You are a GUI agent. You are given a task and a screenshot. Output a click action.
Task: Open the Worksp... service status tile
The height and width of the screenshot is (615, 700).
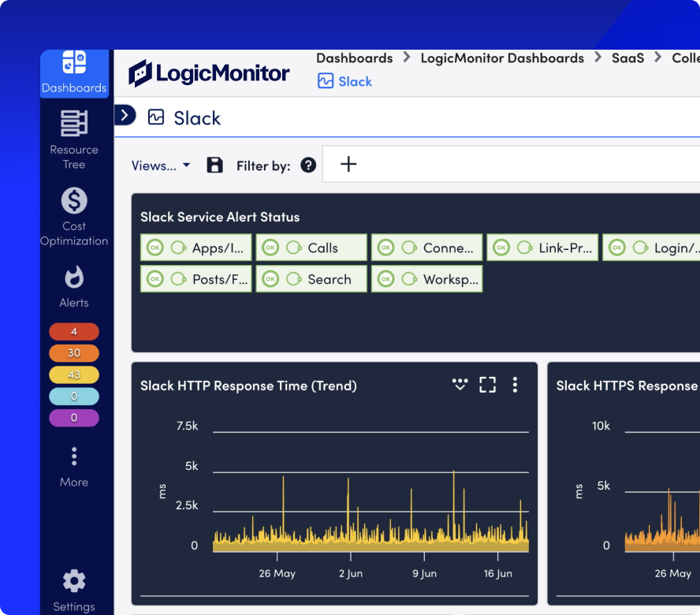[x=426, y=279]
